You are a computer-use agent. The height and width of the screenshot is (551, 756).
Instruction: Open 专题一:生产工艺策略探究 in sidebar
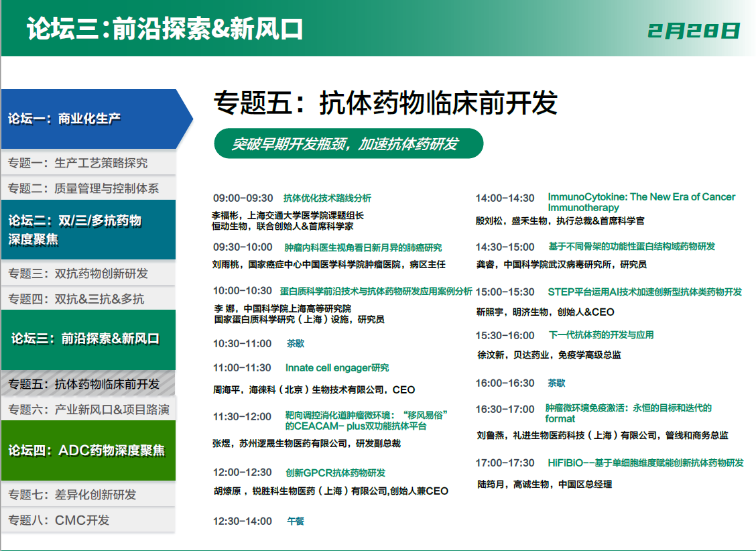(87, 163)
